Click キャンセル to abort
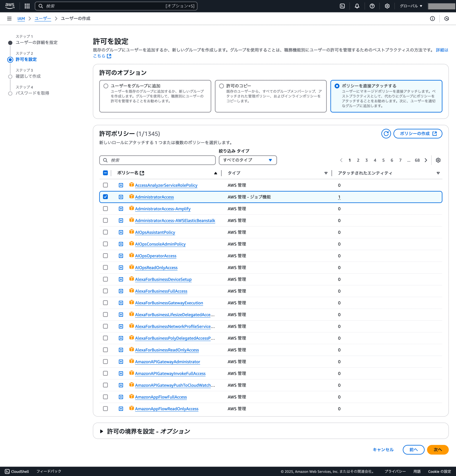 coord(383,450)
